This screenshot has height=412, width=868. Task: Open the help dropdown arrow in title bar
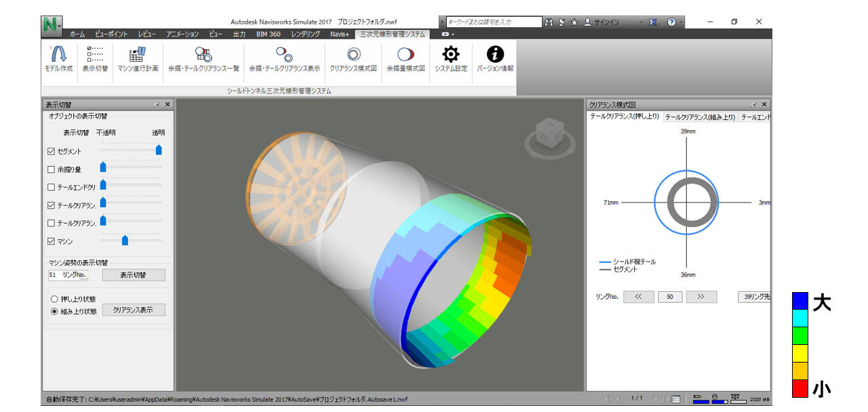coord(681,22)
